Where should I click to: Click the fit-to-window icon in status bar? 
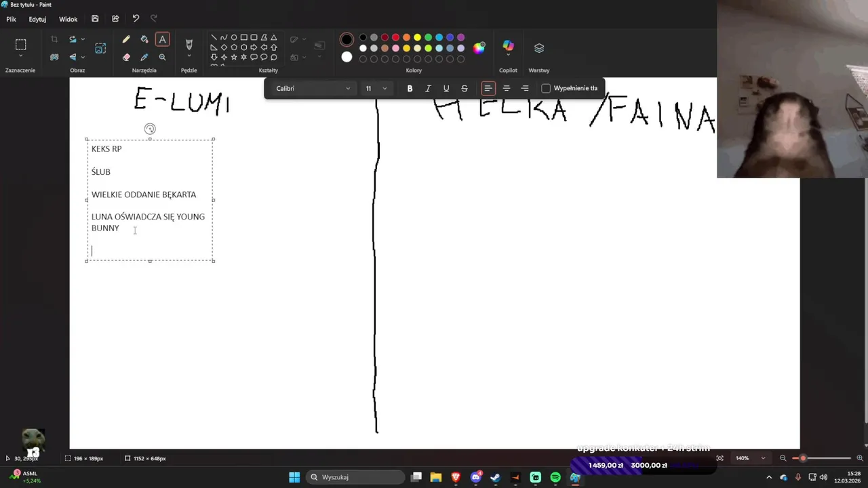719,458
